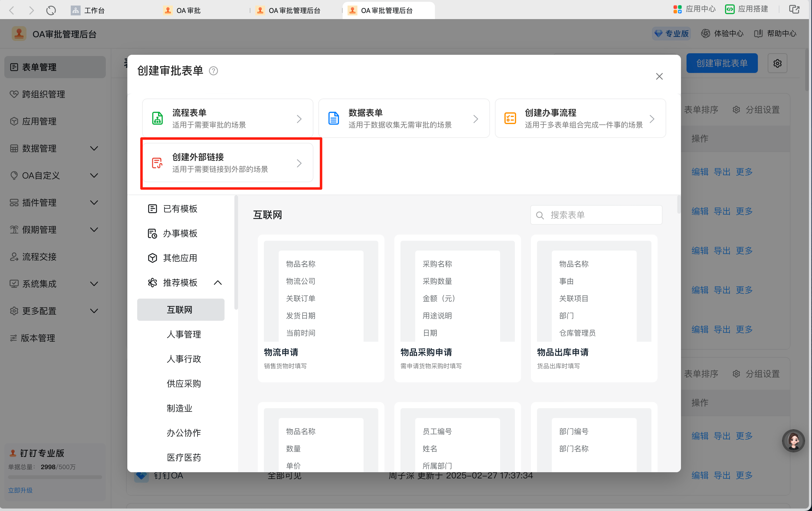
Task: Click the search magnifier icon in 搜索表单
Action: click(x=540, y=215)
